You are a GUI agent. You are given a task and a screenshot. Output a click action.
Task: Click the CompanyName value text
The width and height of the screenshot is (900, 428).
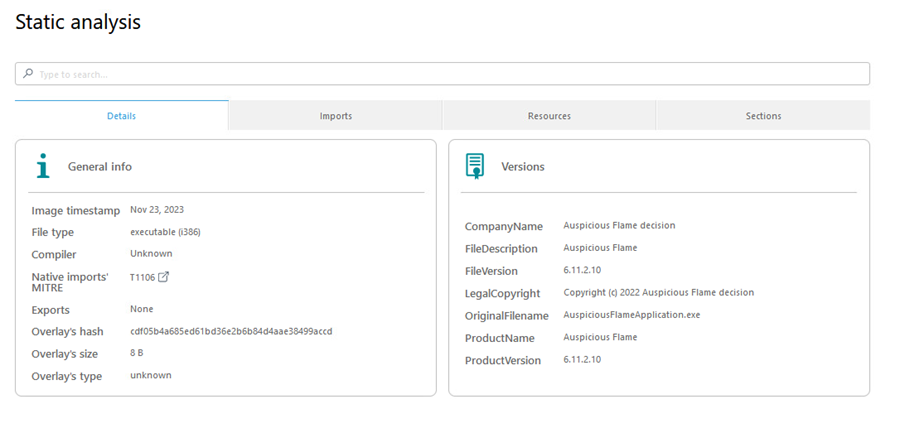click(619, 226)
